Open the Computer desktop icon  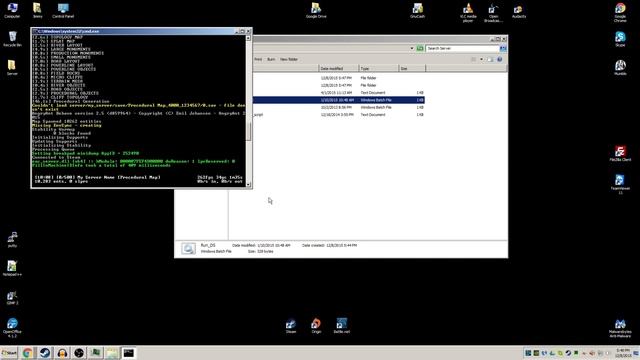coord(12,10)
